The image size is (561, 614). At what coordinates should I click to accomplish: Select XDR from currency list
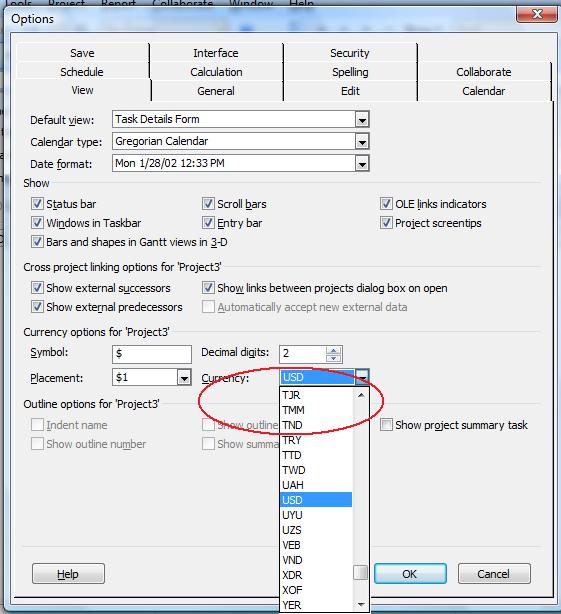(316, 575)
